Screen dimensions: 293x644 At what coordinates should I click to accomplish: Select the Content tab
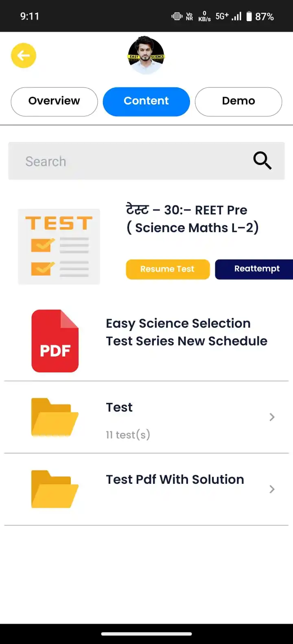(146, 102)
